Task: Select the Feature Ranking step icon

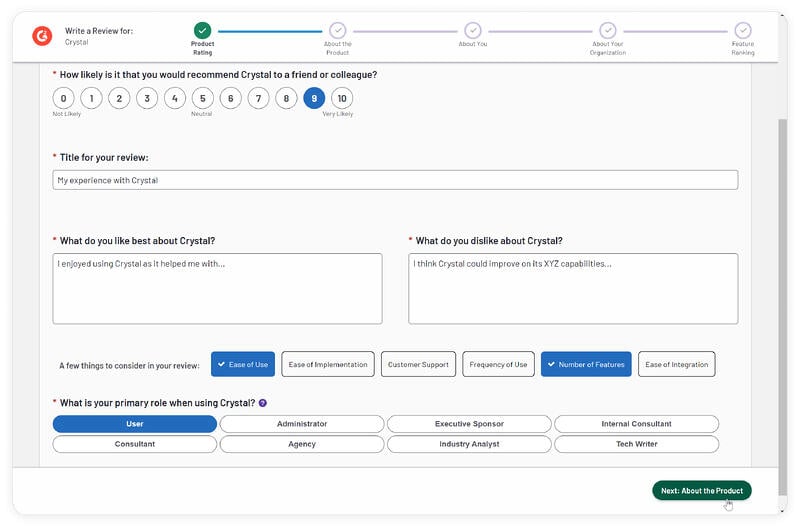Action: [x=743, y=31]
